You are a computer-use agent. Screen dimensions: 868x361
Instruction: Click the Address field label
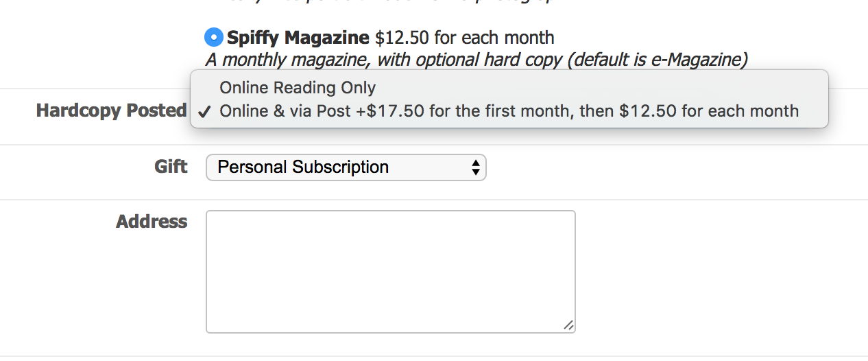pos(152,222)
